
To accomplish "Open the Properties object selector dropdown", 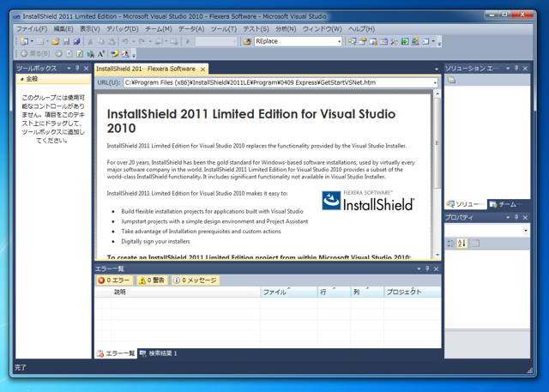I will coord(526,230).
